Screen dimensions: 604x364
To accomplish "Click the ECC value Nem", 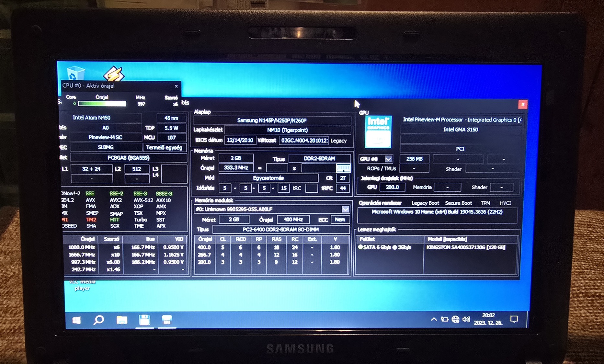I will click(x=340, y=220).
